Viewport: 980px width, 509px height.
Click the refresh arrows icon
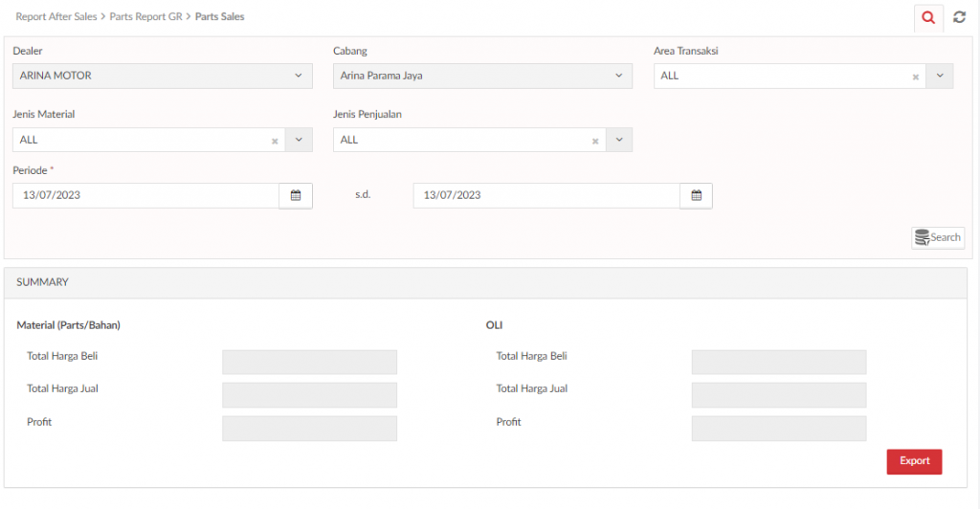[x=959, y=17]
